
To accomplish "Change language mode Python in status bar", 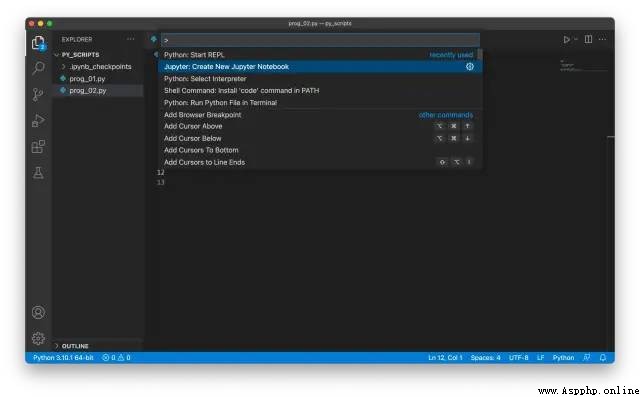I will pyautogui.click(x=563, y=357).
